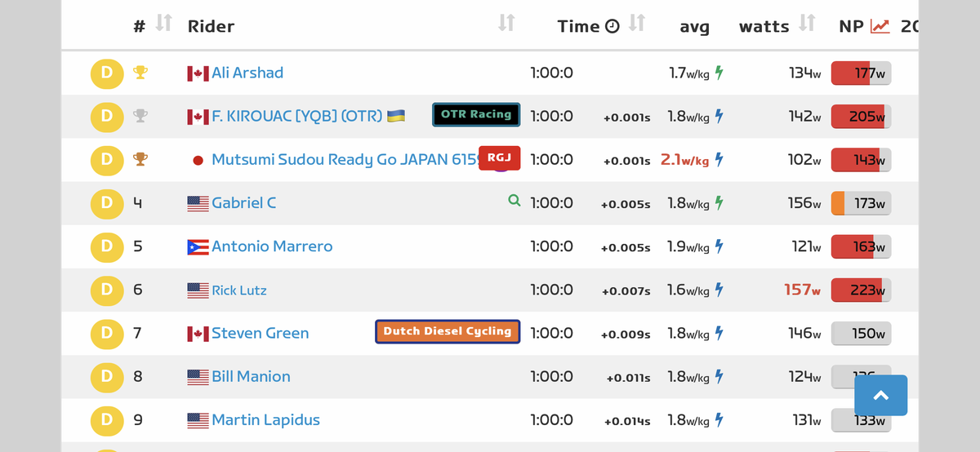Open Steven Green's rider profile
Viewport: 980px width, 452px height.
(x=260, y=333)
